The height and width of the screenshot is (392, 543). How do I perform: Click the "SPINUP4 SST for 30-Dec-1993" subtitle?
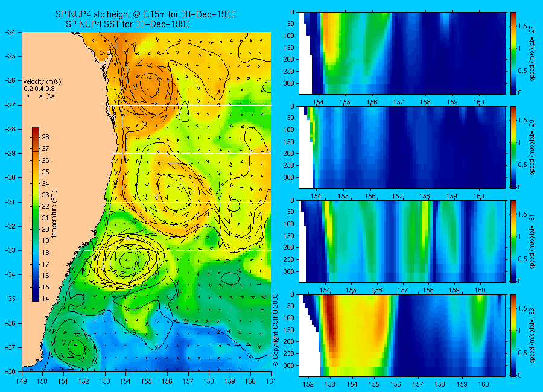[x=128, y=24]
